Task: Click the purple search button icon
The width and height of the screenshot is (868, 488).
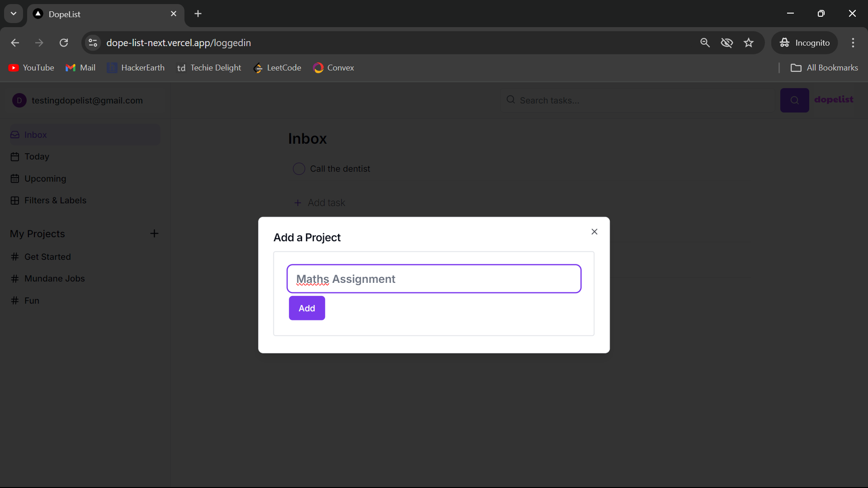Action: (x=794, y=100)
